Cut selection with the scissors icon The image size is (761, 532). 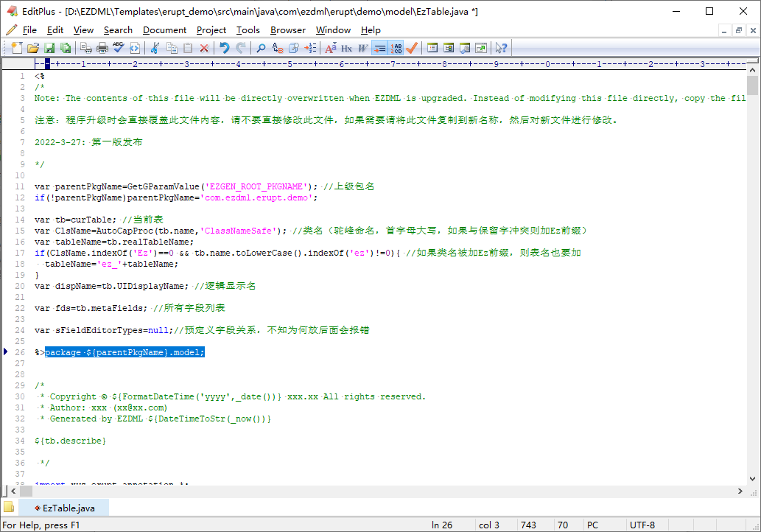pos(155,48)
